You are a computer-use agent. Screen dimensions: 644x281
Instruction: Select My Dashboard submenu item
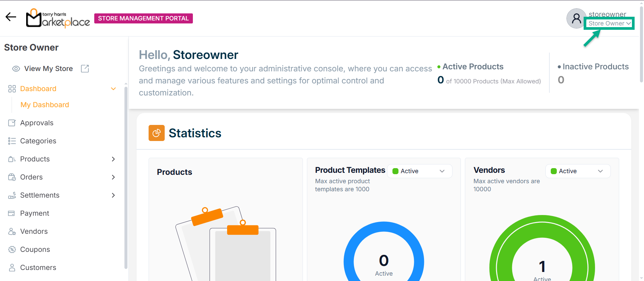coord(45,105)
